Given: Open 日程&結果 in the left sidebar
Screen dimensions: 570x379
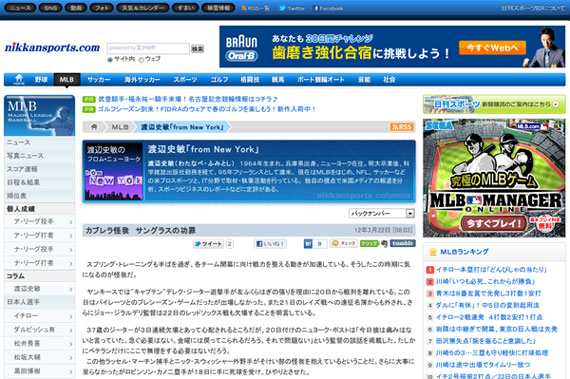Looking at the screenshot, I should [x=40, y=182].
